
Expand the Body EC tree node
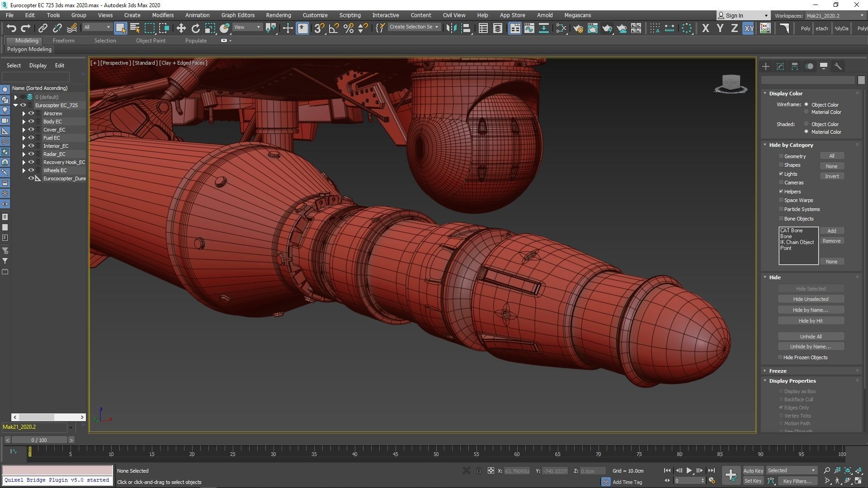coord(24,122)
